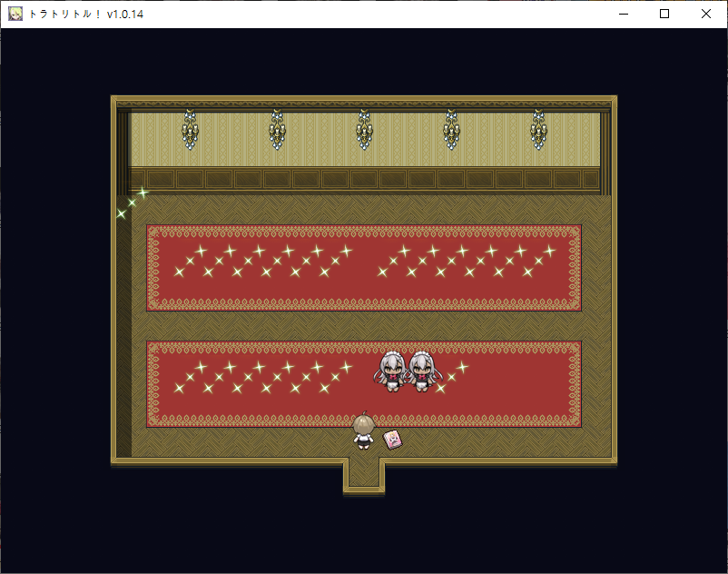The width and height of the screenshot is (728, 574).
Task: Click the second chandelier from left
Action: click(x=277, y=130)
